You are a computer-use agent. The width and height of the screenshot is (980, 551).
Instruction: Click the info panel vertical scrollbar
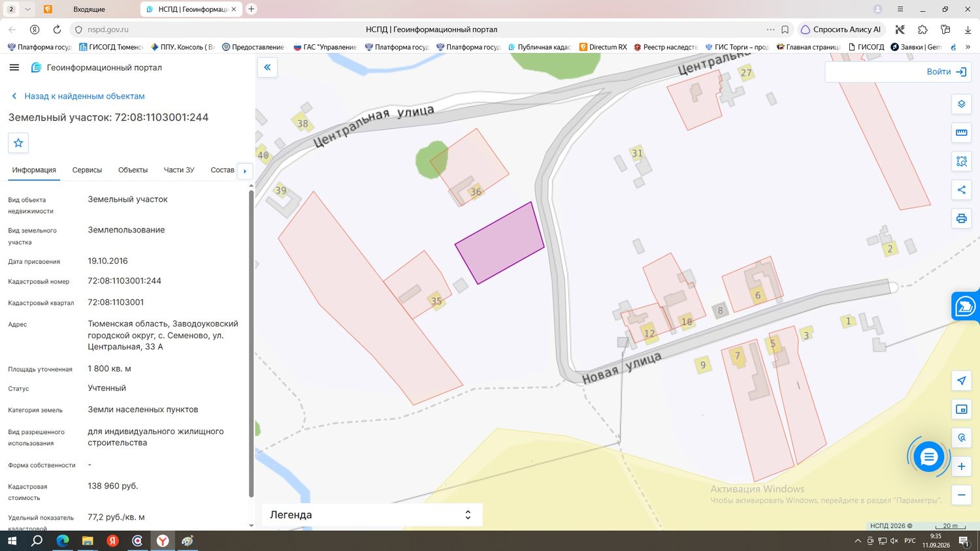[x=251, y=344]
